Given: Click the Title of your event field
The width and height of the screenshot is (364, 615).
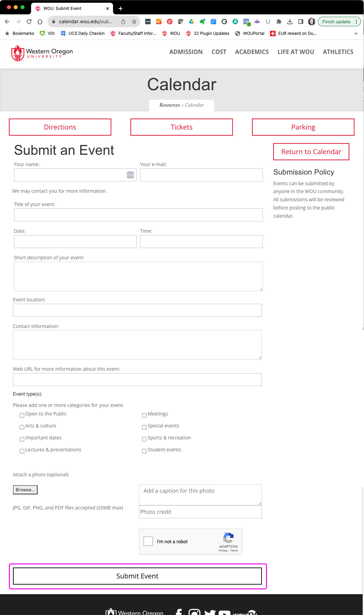Looking at the screenshot, I should [x=138, y=215].
